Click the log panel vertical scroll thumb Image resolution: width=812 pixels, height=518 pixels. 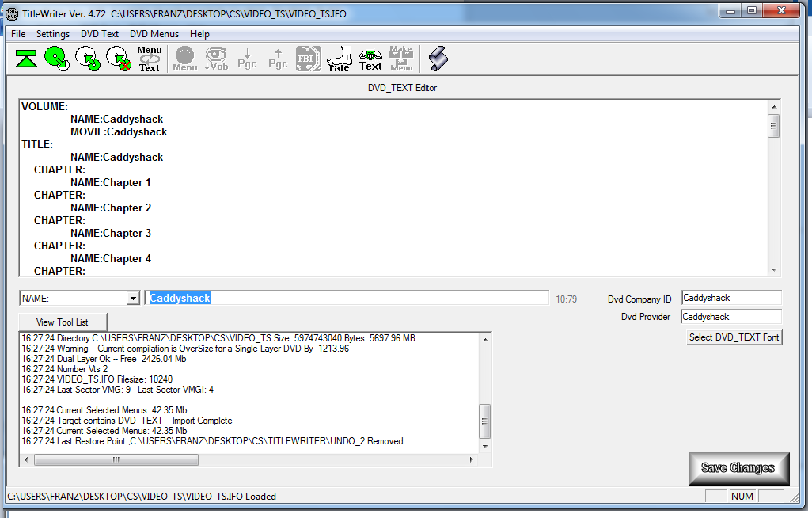click(x=485, y=421)
